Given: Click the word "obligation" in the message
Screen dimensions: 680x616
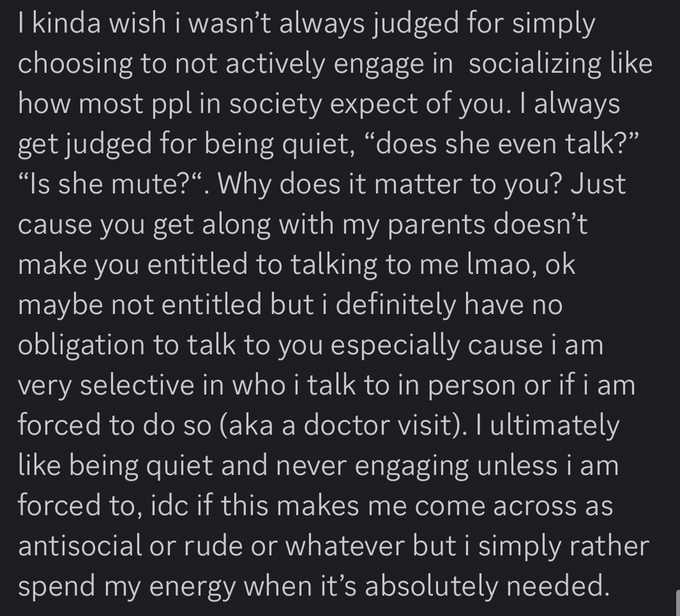Looking at the screenshot, I should tap(81, 345).
